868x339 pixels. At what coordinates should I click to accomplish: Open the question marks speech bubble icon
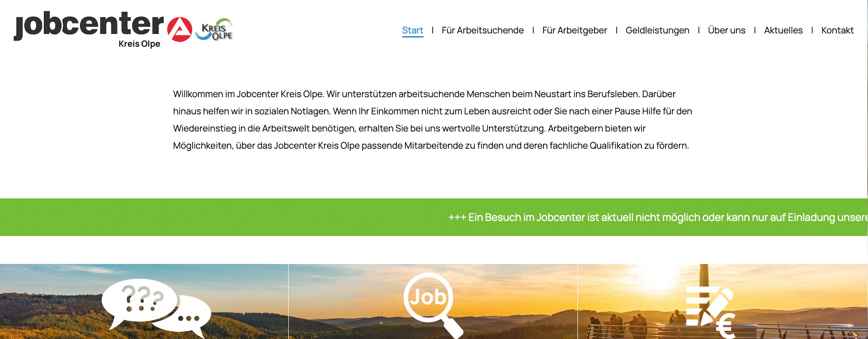[156, 308]
